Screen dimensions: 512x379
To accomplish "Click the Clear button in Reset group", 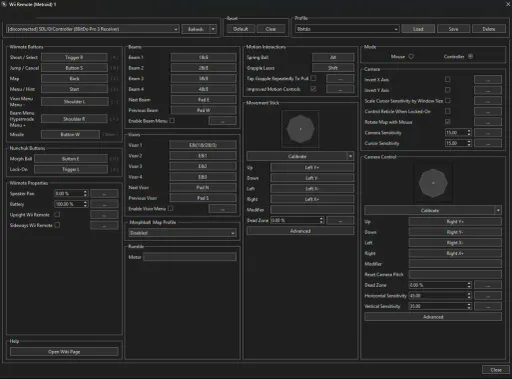I will pos(271,29).
